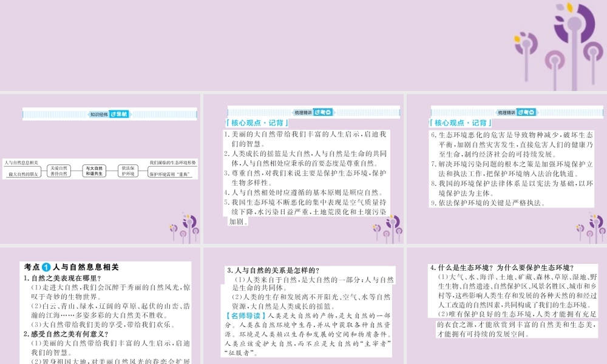Image resolution: width=607 pixels, height=364 pixels.
Task: Click the 与大自然和谐共生 center box
Action: 94,171
